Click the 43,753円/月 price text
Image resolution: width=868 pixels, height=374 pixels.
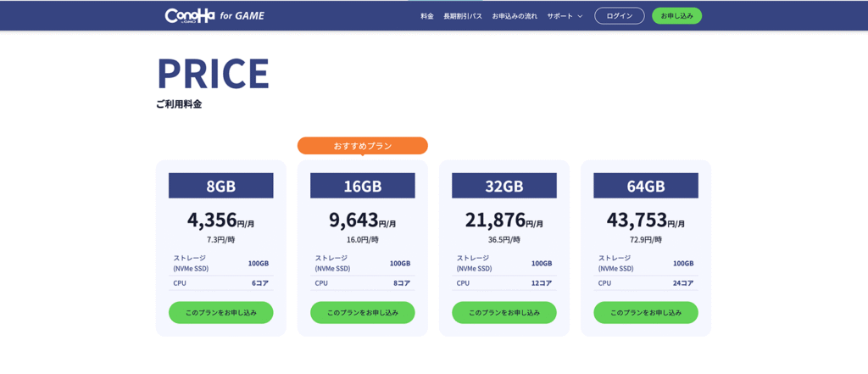(645, 220)
